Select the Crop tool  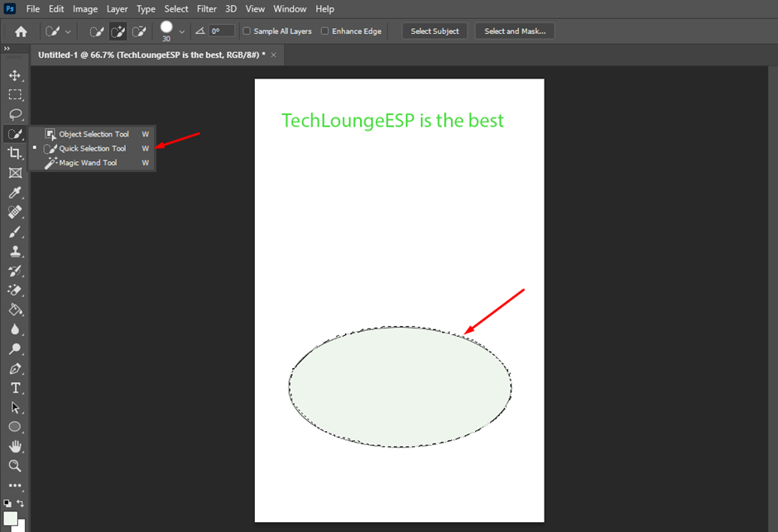15,153
